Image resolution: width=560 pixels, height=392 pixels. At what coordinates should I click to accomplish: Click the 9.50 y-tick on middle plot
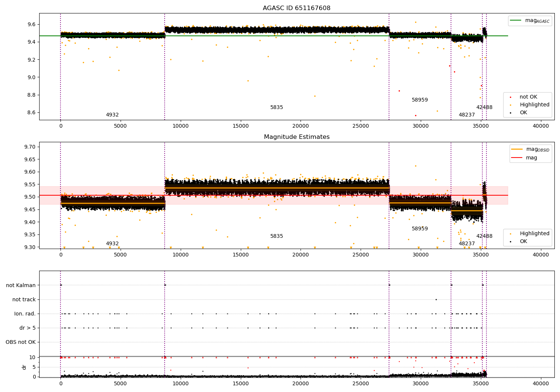[29, 197]
